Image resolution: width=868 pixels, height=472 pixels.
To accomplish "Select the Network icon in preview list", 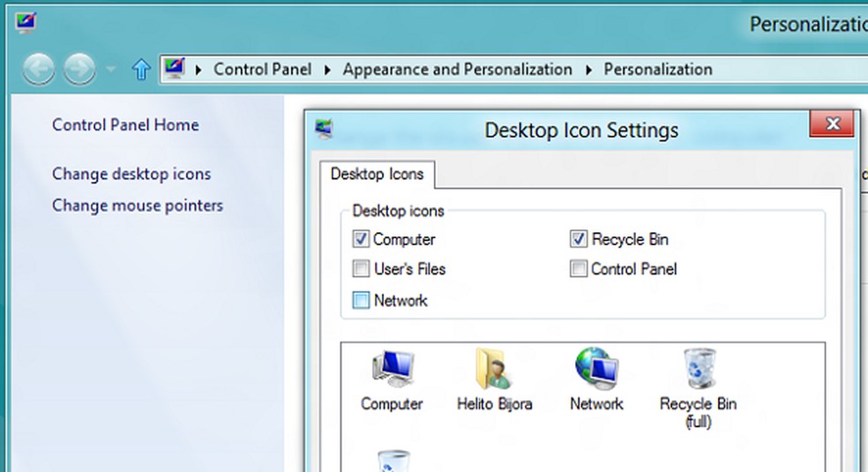I will click(x=596, y=368).
